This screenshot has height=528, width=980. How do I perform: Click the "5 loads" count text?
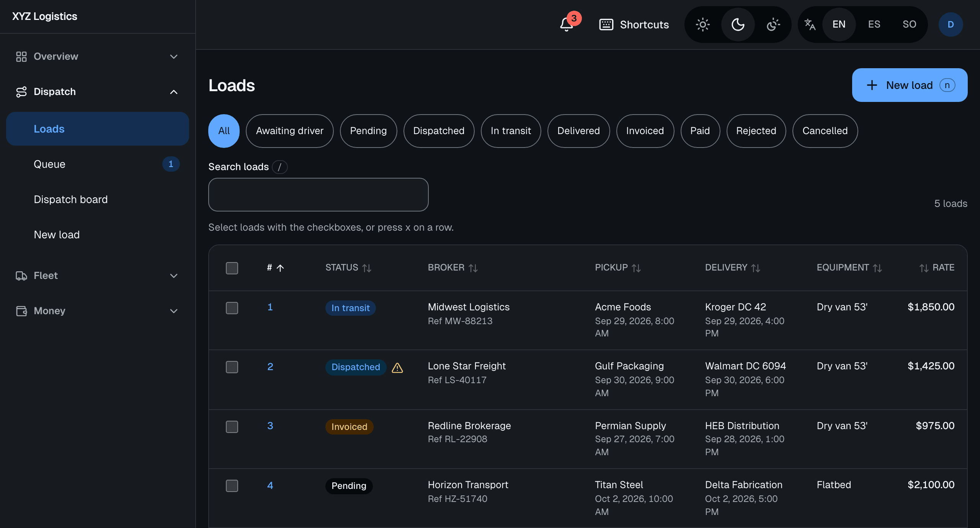click(951, 203)
